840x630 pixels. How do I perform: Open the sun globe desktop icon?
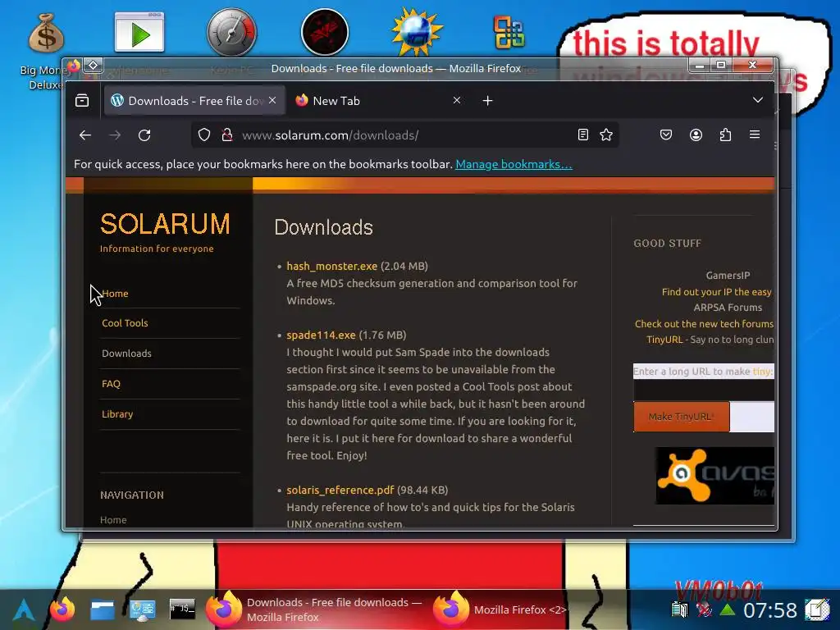pyautogui.click(x=417, y=32)
